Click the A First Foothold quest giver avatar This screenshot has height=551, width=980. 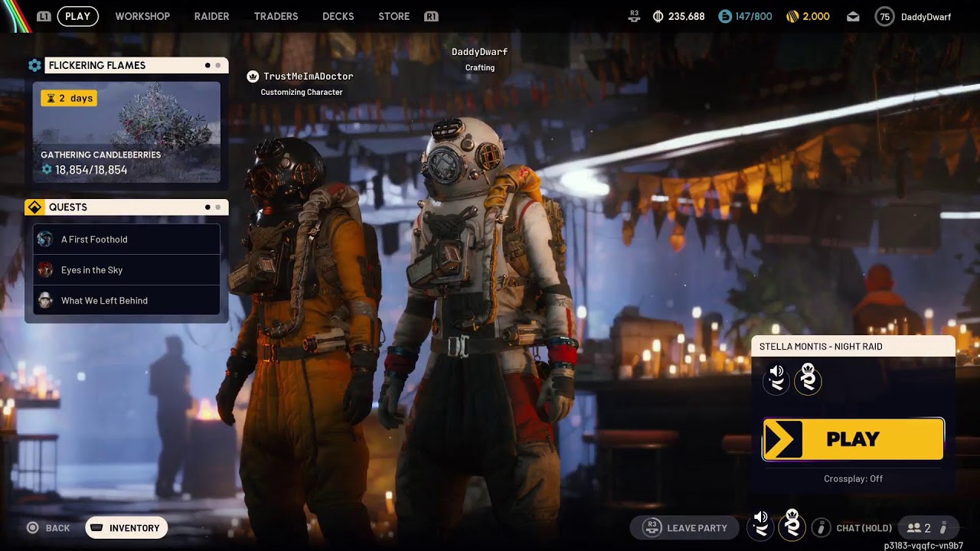(x=45, y=240)
